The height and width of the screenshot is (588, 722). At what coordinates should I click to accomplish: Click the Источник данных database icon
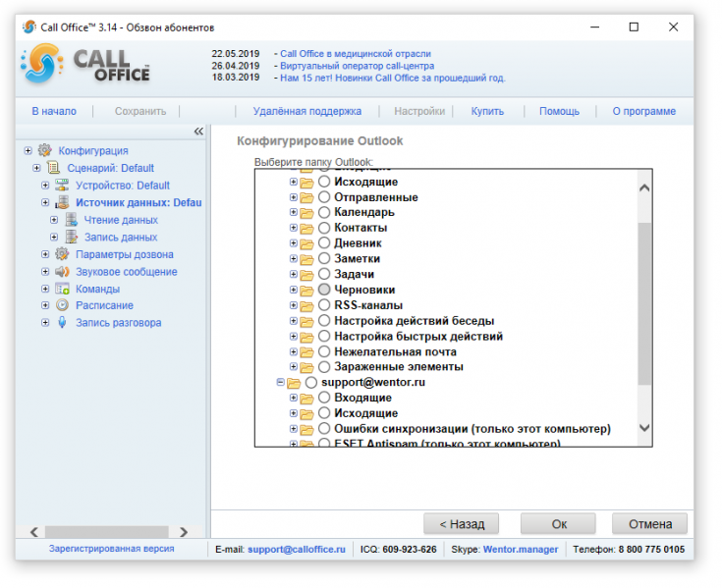62,202
